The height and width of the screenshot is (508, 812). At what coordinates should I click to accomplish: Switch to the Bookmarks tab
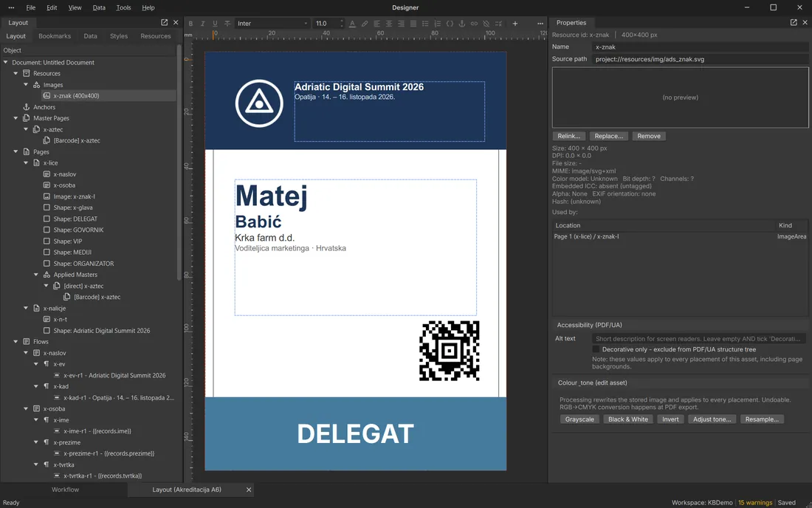tap(55, 36)
